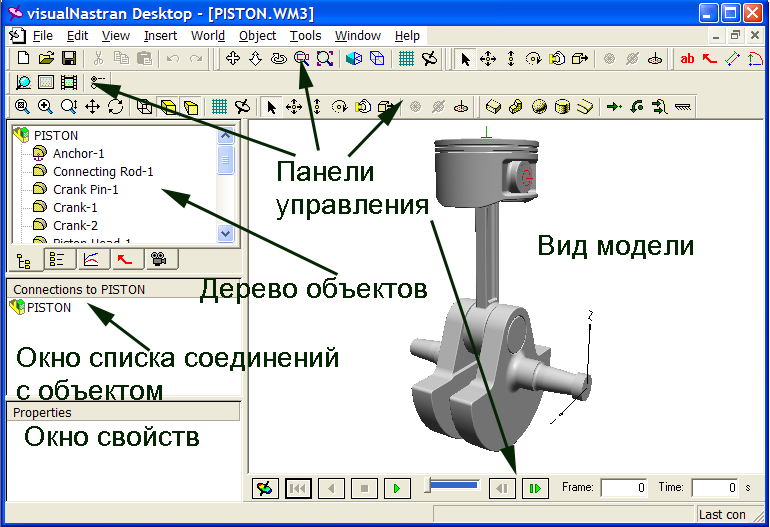The height and width of the screenshot is (527, 770).
Task: Select Anchor-1 in the object tree
Action: [x=79, y=154]
